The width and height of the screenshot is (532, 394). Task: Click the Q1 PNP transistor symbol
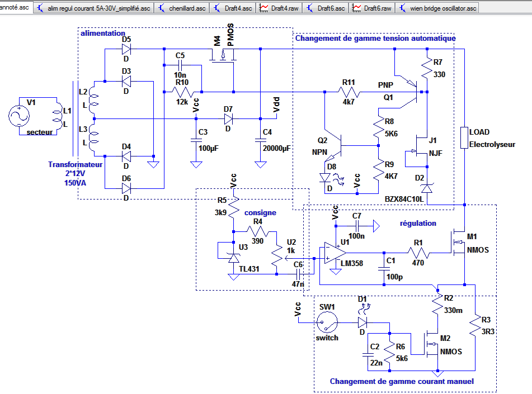412,92
